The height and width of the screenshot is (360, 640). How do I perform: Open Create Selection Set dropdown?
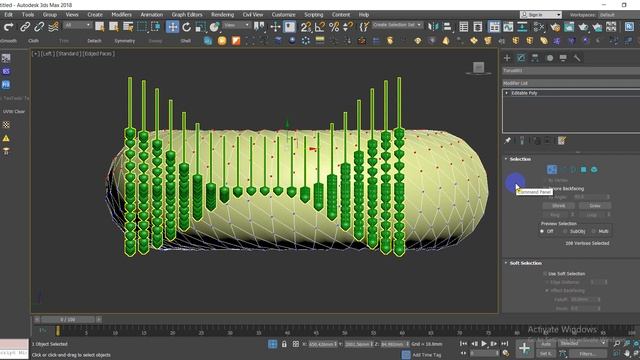(x=397, y=25)
